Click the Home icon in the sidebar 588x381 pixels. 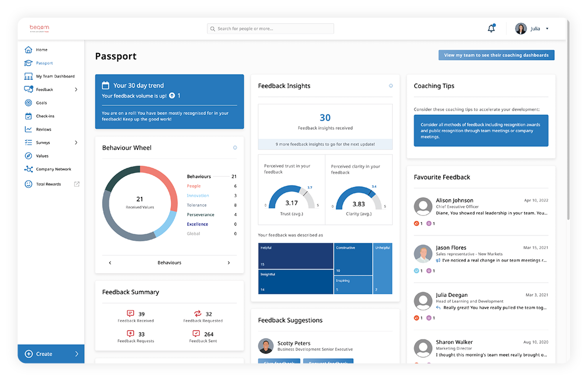pyautogui.click(x=28, y=50)
